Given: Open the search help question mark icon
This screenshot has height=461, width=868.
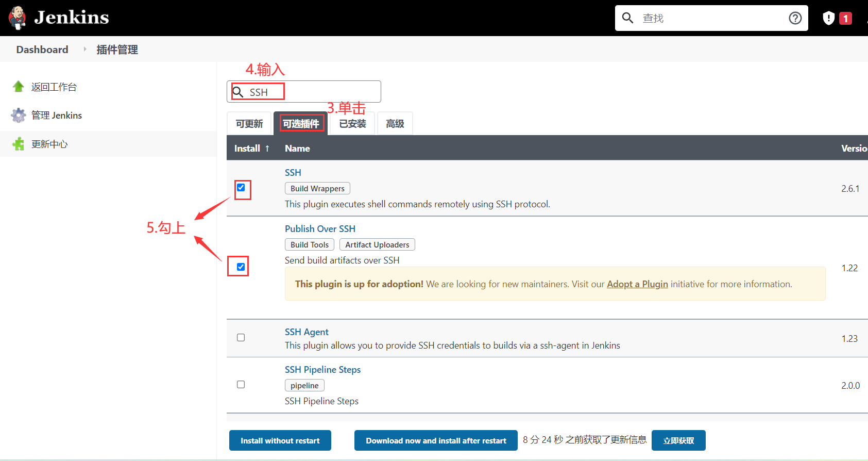Looking at the screenshot, I should pyautogui.click(x=795, y=18).
